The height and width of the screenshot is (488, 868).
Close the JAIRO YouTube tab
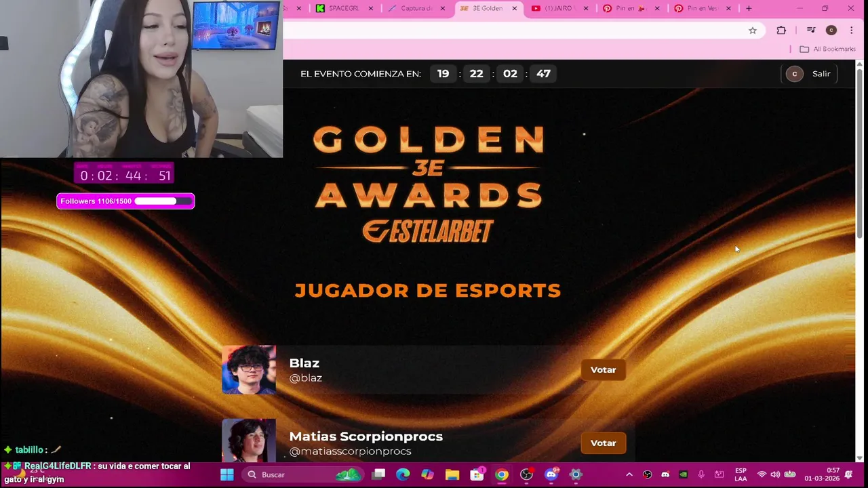click(586, 8)
